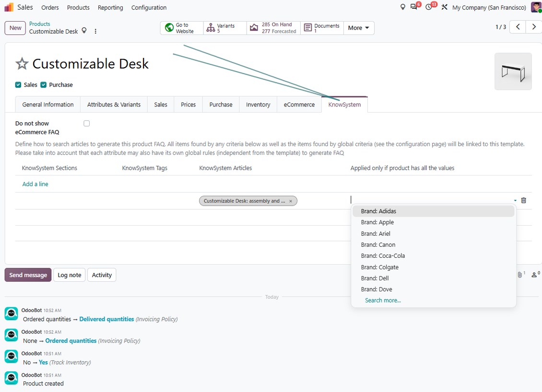Open the Reporting menu
Image resolution: width=542 pixels, height=392 pixels.
click(x=110, y=7)
